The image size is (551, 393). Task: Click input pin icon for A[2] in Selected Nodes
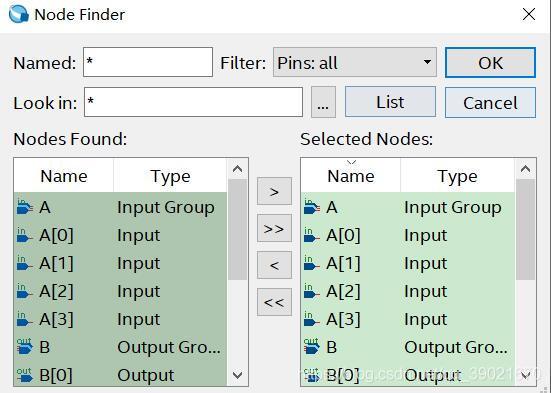point(311,291)
